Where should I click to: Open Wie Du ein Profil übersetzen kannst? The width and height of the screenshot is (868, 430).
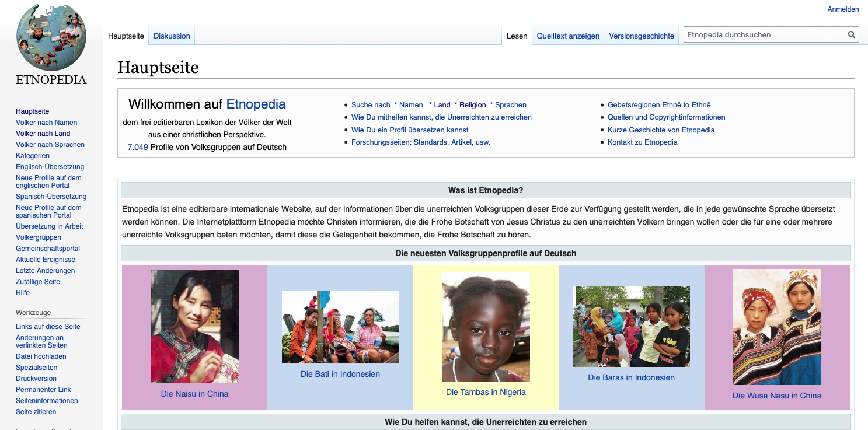tap(410, 130)
